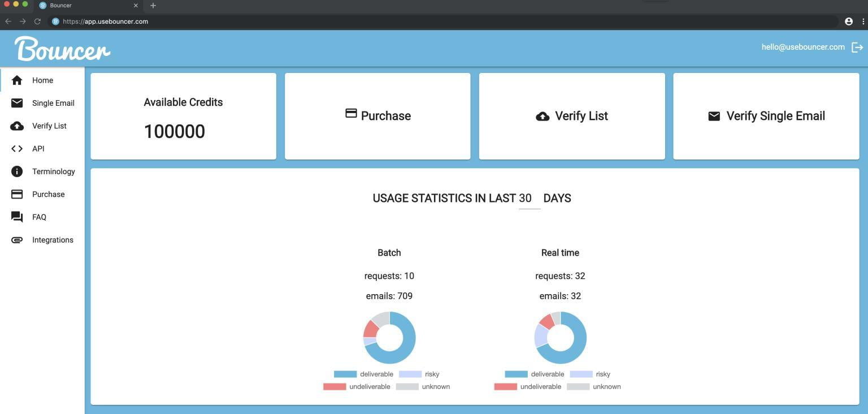Click the Available Credits card

(183, 116)
